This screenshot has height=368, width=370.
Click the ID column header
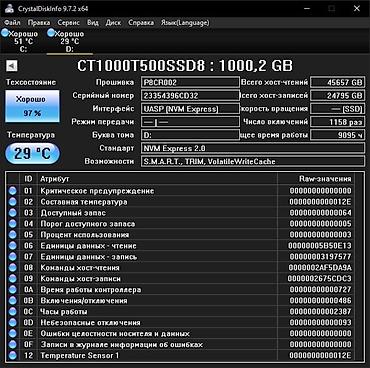29,179
